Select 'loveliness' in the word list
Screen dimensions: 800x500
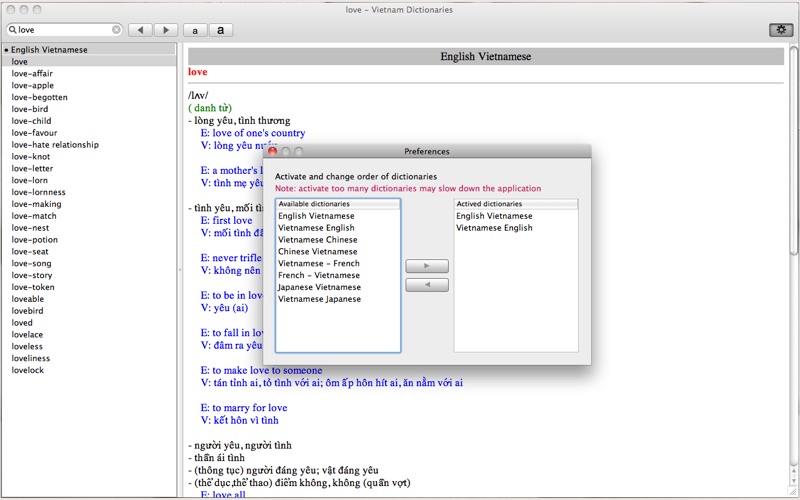point(31,358)
